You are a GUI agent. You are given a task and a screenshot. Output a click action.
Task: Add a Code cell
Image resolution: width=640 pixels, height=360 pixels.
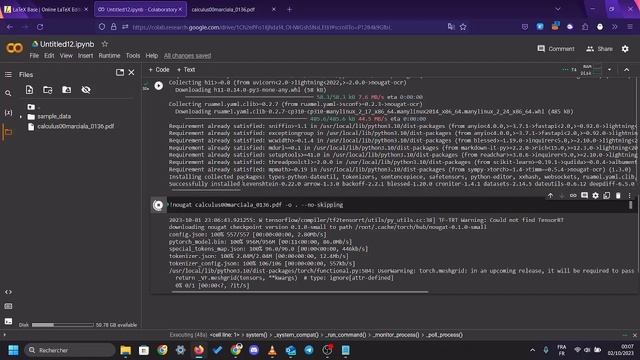159,70
